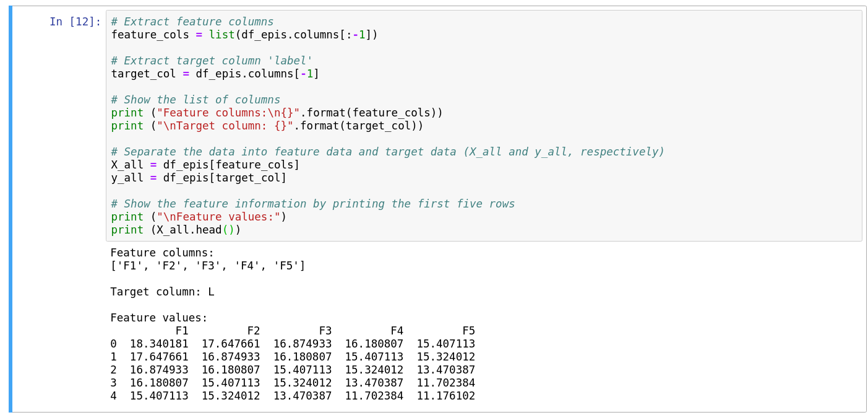Viewport: 868px width, 415px height.
Task: Click the "Feature values:" output text
Action: [159, 318]
